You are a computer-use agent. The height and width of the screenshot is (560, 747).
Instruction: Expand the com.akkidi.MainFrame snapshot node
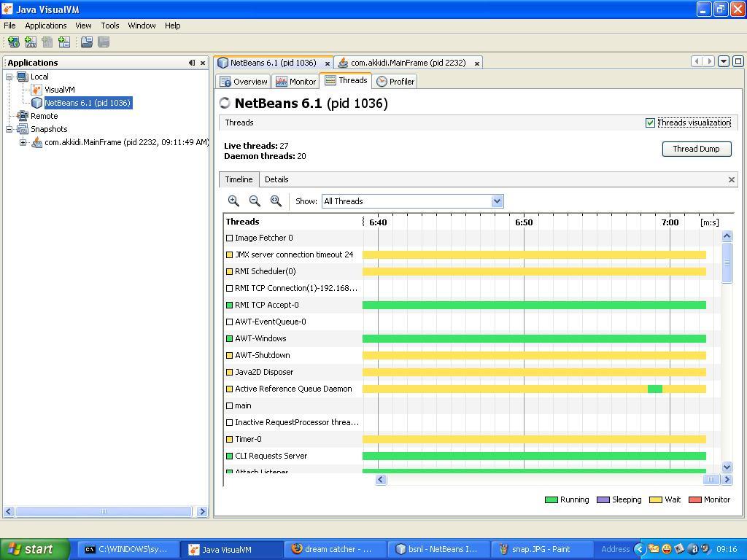tap(23, 142)
